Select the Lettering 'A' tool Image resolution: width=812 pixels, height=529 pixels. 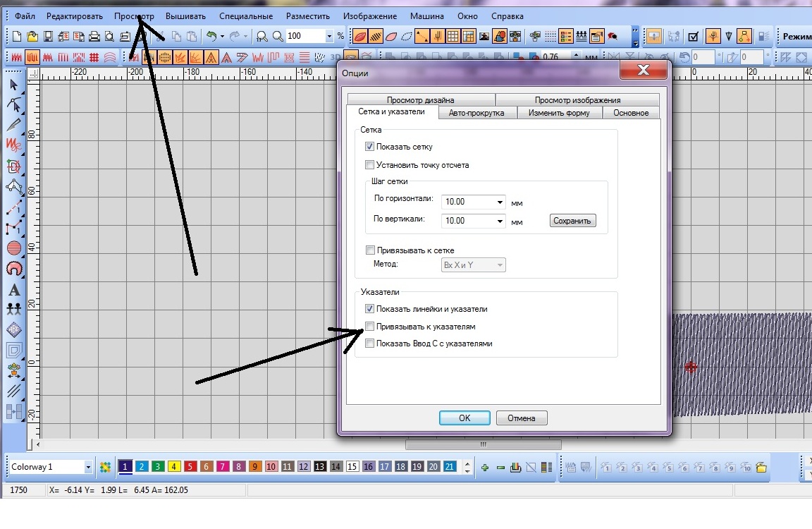13,289
